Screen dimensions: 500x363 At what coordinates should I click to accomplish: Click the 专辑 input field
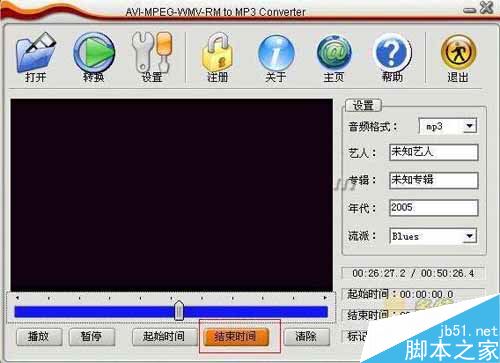tap(434, 180)
